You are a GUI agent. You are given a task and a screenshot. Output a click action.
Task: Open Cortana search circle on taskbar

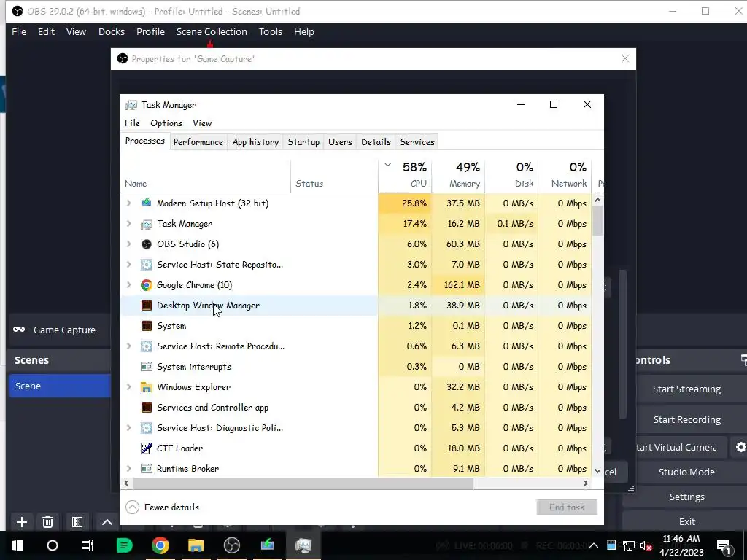[x=53, y=545]
